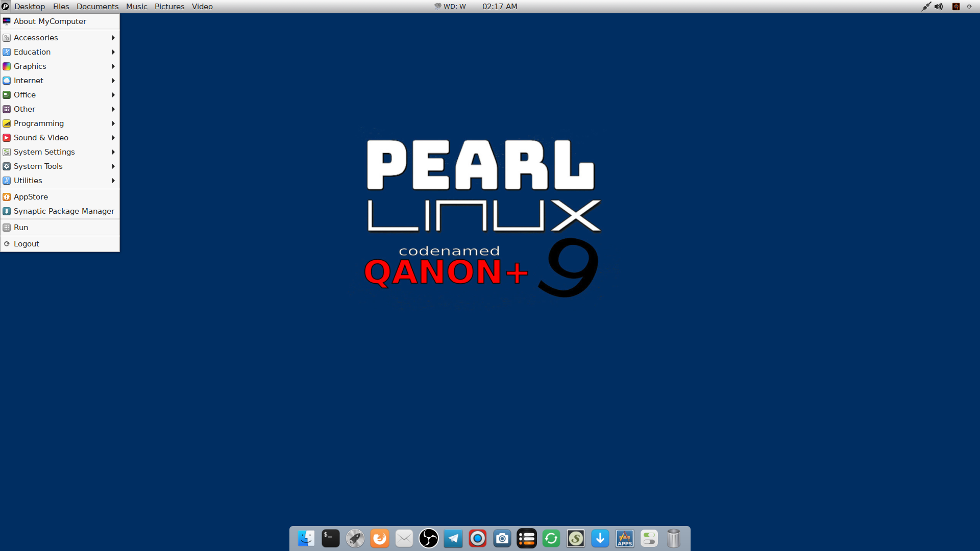980x551 pixels.
Task: Open the volume speaker tray icon
Action: [939, 7]
